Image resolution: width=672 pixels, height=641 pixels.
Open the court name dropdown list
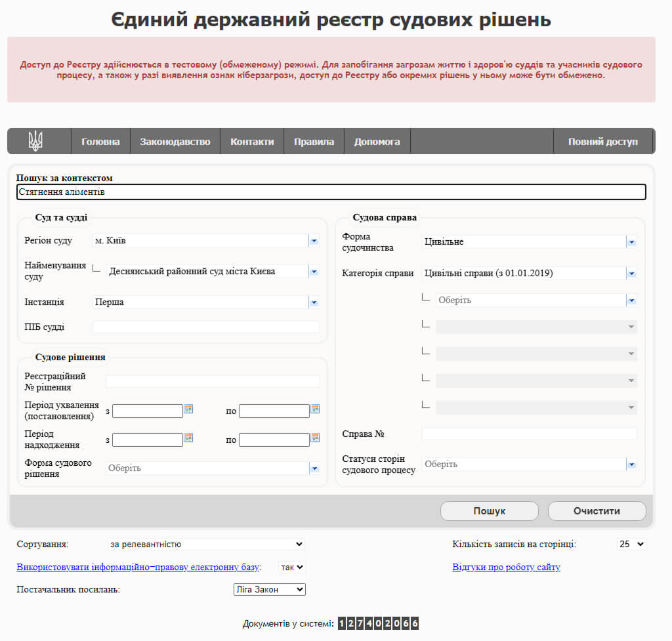(314, 272)
